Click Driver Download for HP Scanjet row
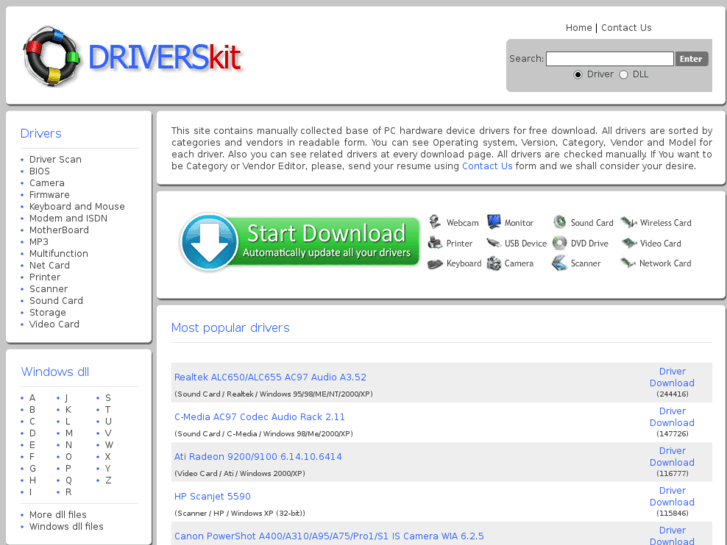 (x=672, y=496)
